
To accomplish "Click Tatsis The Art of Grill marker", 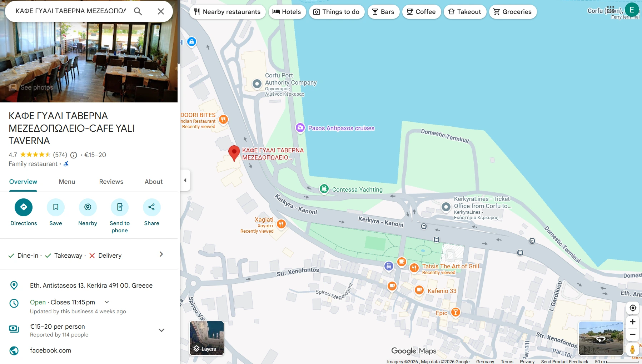I will point(414,268).
